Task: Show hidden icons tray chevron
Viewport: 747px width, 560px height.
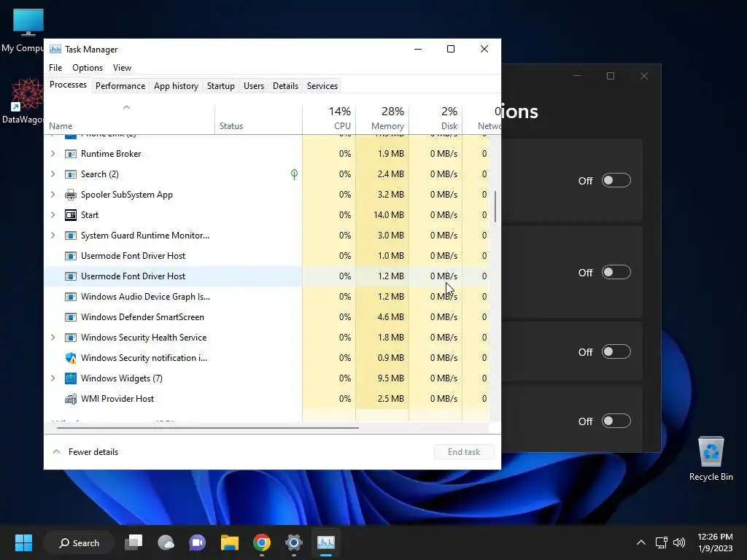Action: pos(641,542)
